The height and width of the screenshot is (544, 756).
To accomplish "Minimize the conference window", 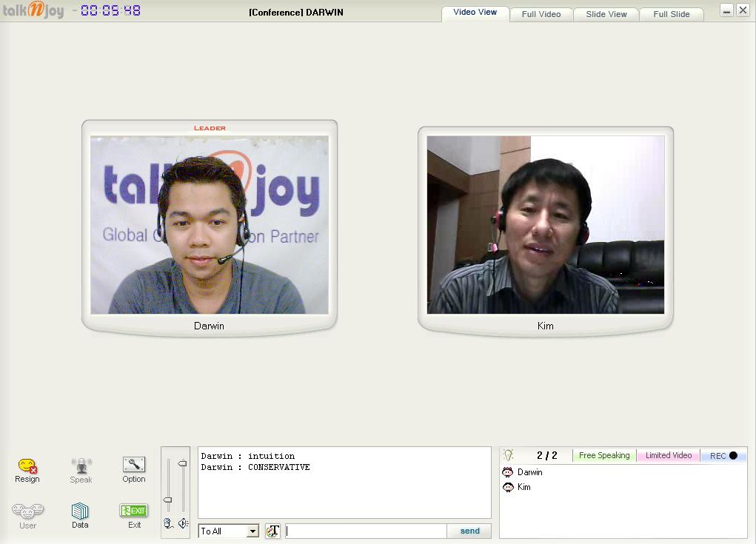I will (x=726, y=10).
